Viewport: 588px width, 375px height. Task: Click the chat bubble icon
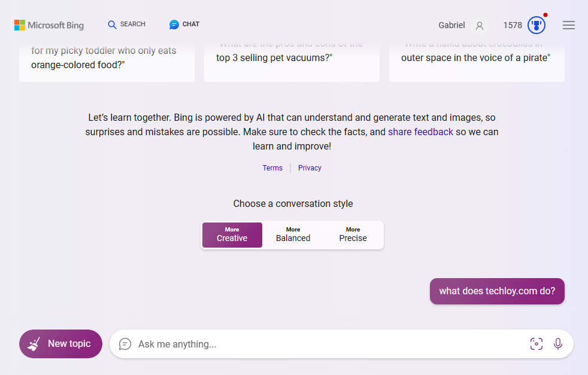[174, 25]
